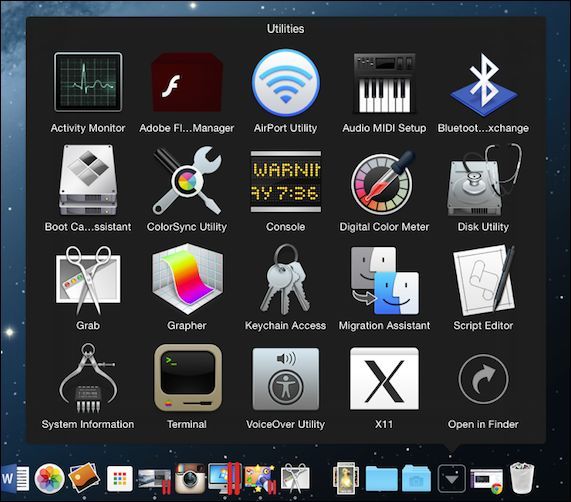Open the colored-grid app in the Dock
The height and width of the screenshot is (502, 571).
[x=120, y=478]
